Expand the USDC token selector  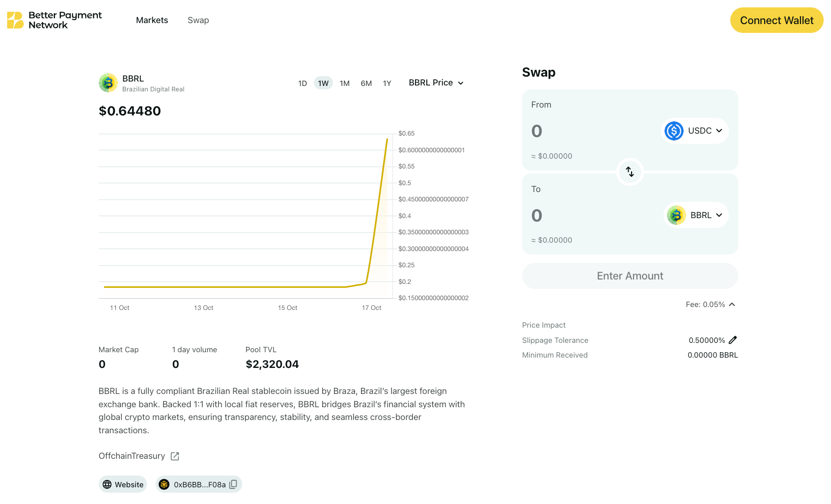[695, 131]
